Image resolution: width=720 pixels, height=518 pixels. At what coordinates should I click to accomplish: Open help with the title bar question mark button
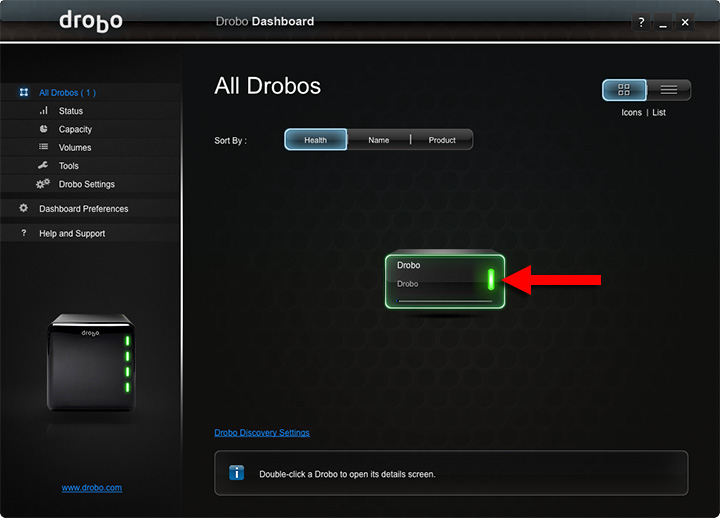click(641, 22)
